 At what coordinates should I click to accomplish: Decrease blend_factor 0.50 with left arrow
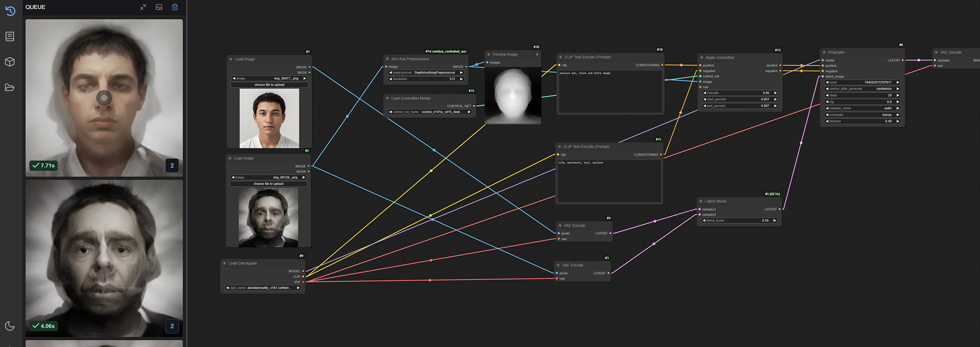coord(704,221)
